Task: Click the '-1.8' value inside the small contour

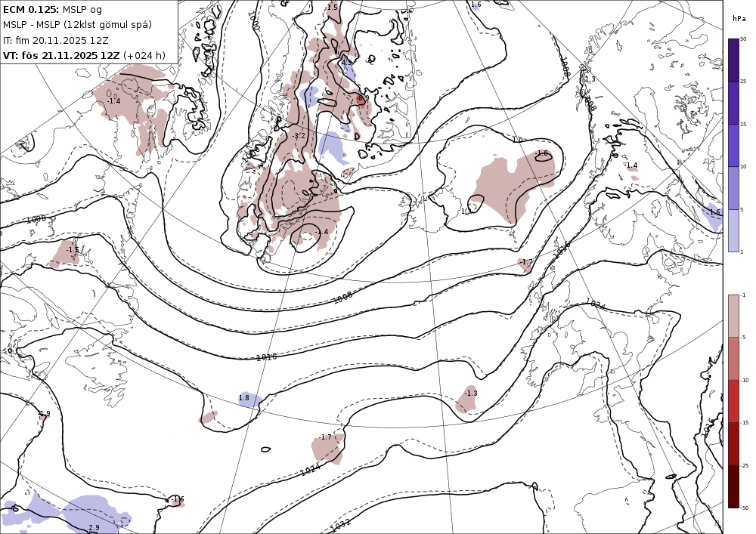Action: [x=542, y=153]
